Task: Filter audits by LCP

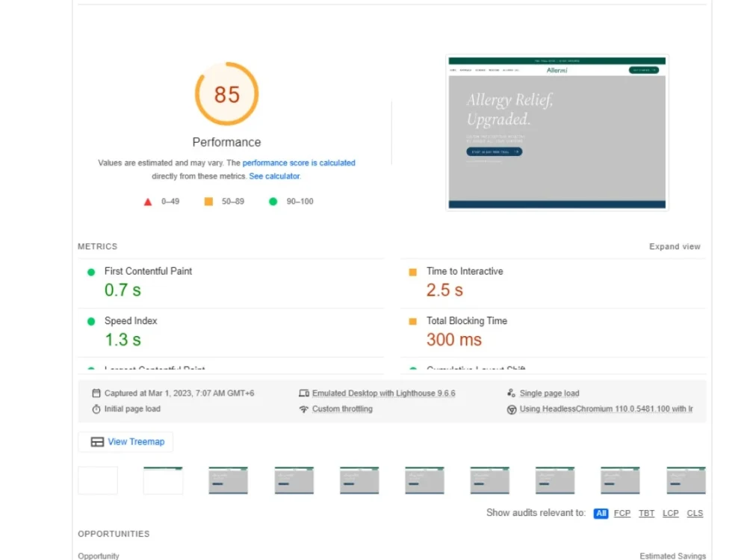Action: tap(670, 514)
